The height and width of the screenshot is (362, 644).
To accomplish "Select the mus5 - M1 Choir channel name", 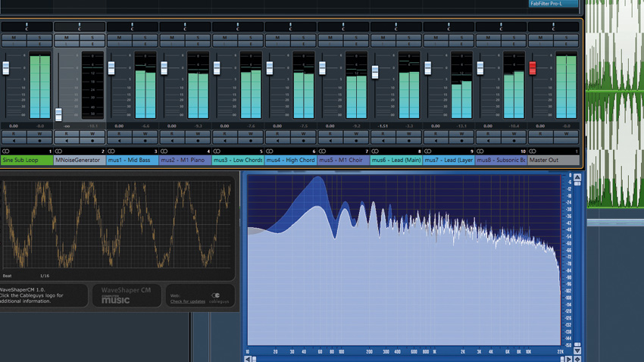I will click(343, 160).
